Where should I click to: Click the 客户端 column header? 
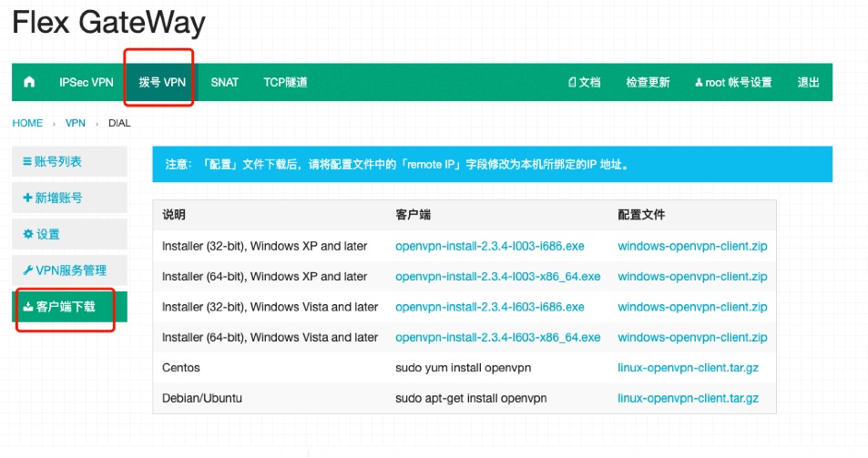coord(413,215)
